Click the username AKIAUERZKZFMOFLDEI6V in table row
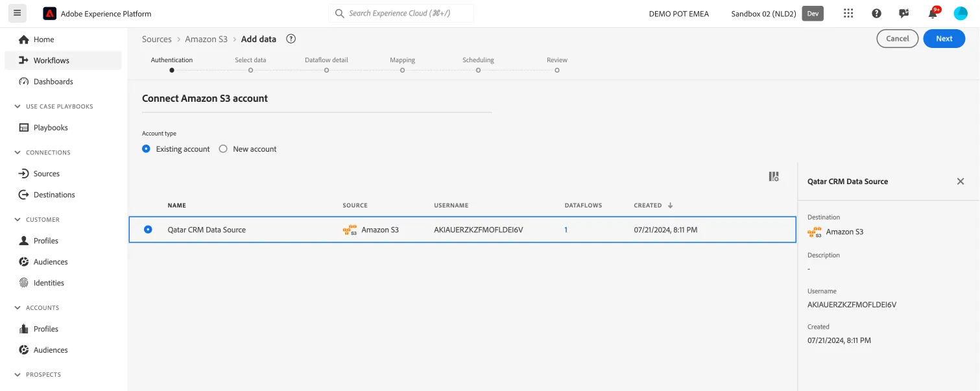Screen dimensions: 980x391 coord(479,230)
